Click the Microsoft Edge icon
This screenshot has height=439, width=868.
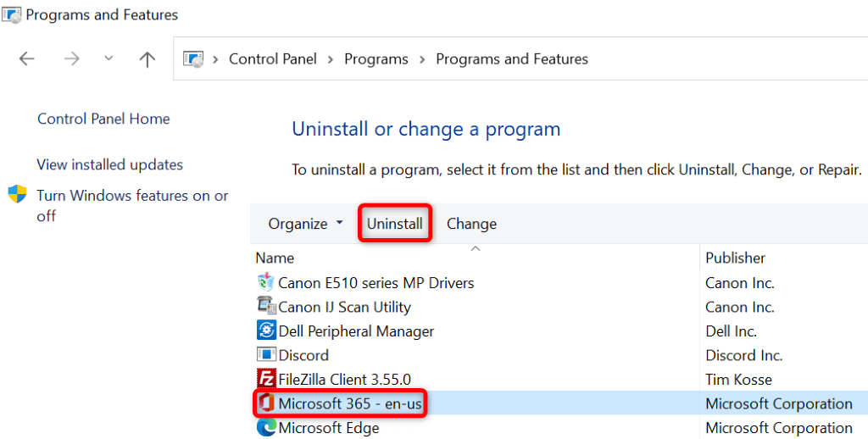[x=265, y=428]
